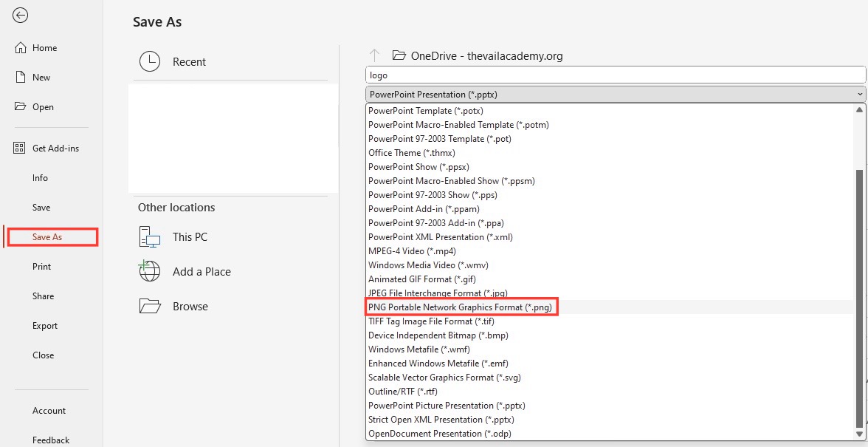Viewport: 868px width, 447px height.
Task: Click Get Add-ins label in sidebar
Action: coord(55,148)
